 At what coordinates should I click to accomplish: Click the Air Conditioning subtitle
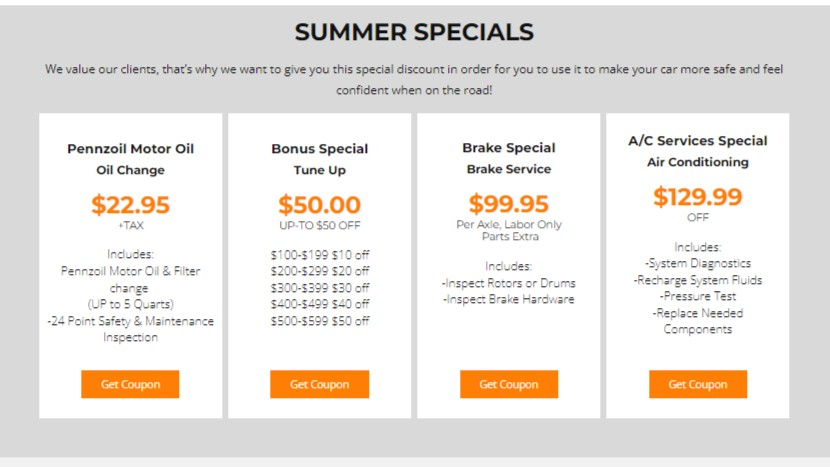click(697, 162)
